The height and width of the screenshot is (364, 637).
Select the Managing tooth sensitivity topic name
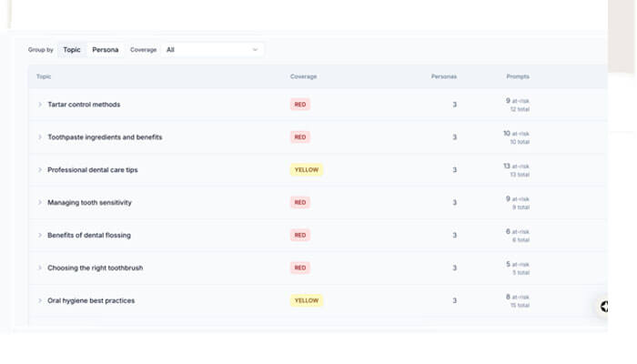89,202
